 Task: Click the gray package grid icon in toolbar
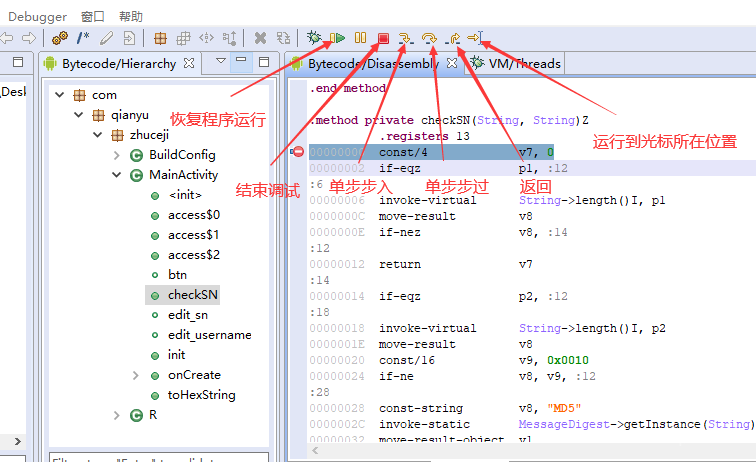pos(183,38)
